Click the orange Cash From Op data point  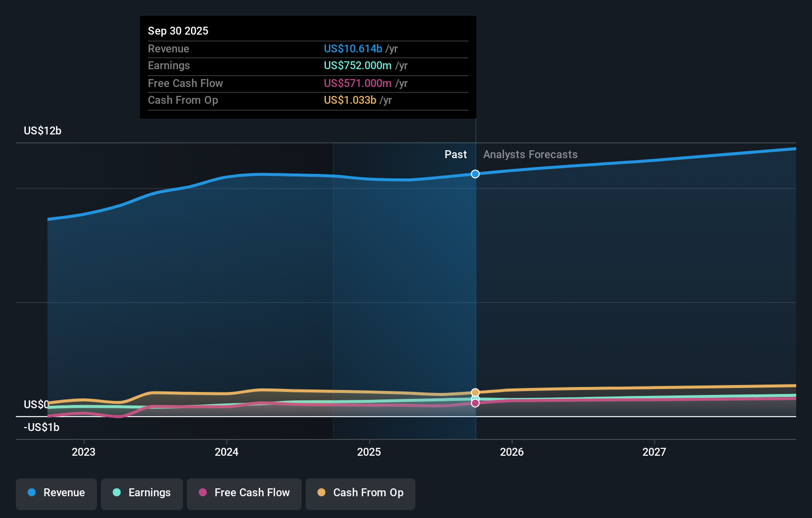coord(475,392)
